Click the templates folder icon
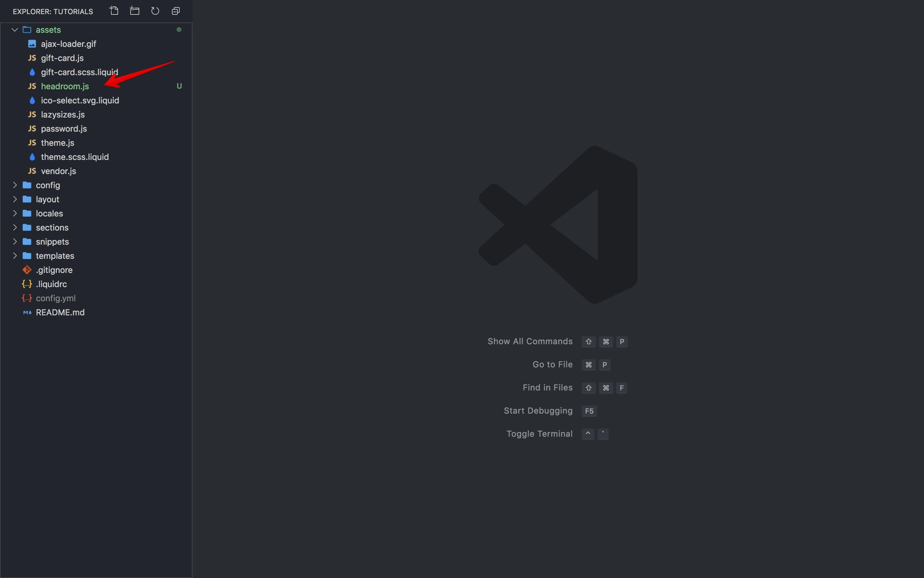This screenshot has height=578, width=924. 27,256
